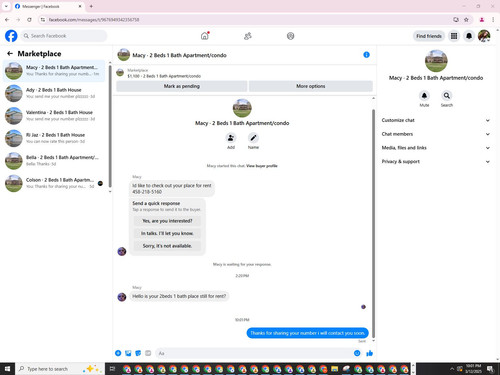Open more actions with the blue plus icon
This screenshot has width=500, height=375.
[x=118, y=353]
